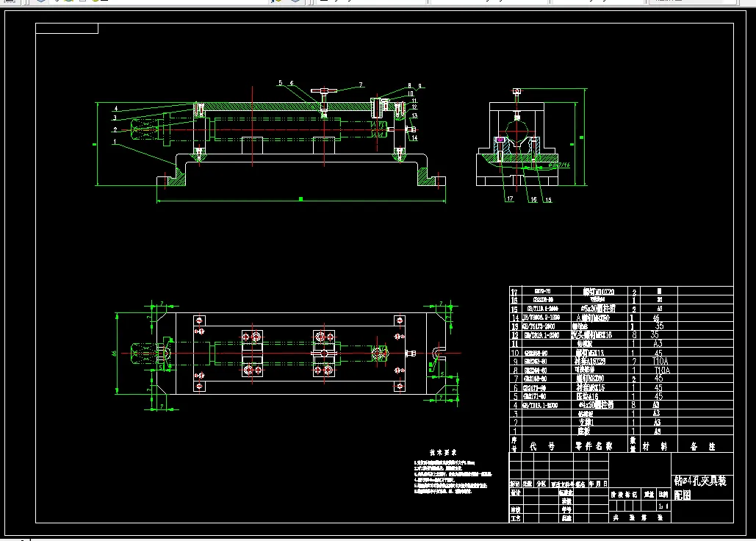Select quantity 8 in parts list row 12
The height and width of the screenshot is (541, 756).
click(x=634, y=334)
